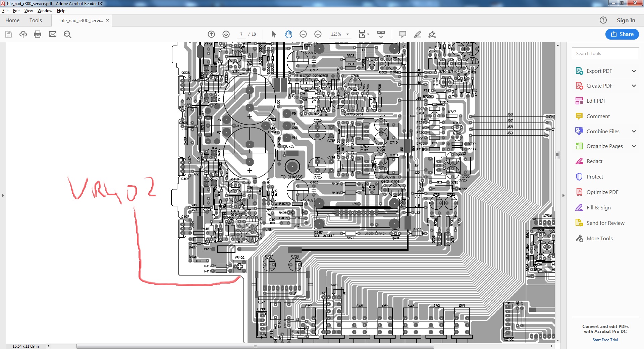Open the find text magnifier icon

[67, 34]
